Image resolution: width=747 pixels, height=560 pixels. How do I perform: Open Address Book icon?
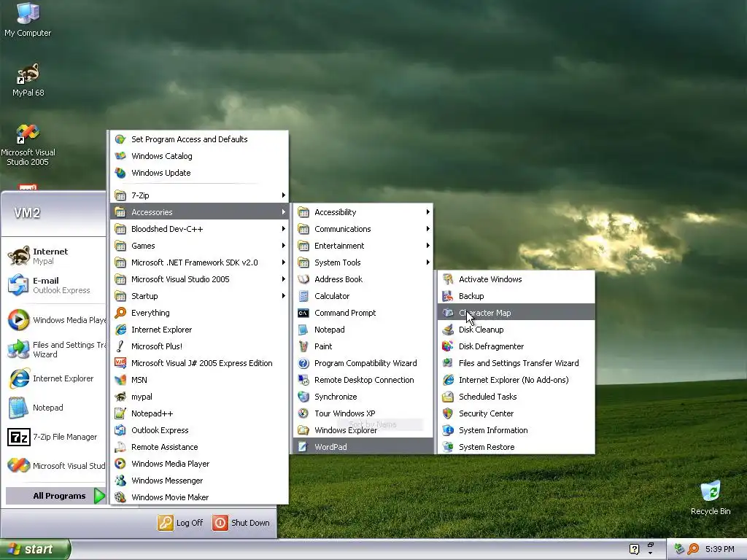(x=303, y=279)
